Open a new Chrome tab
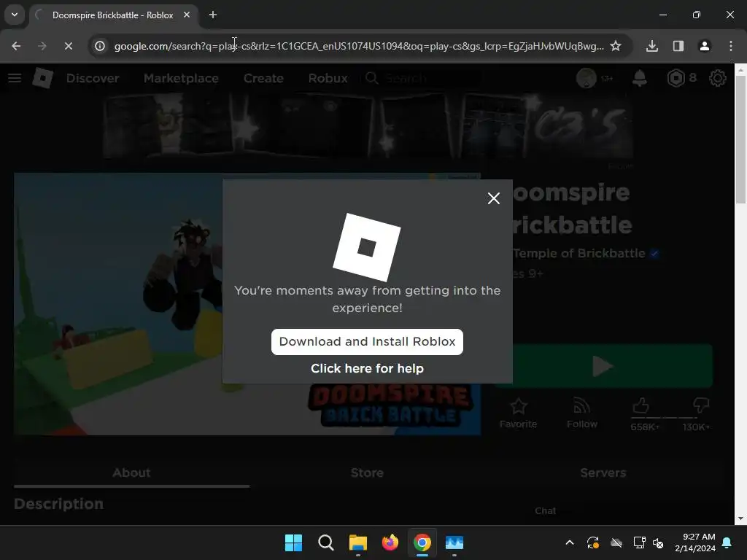Screen dimensions: 747x560 pos(213,15)
